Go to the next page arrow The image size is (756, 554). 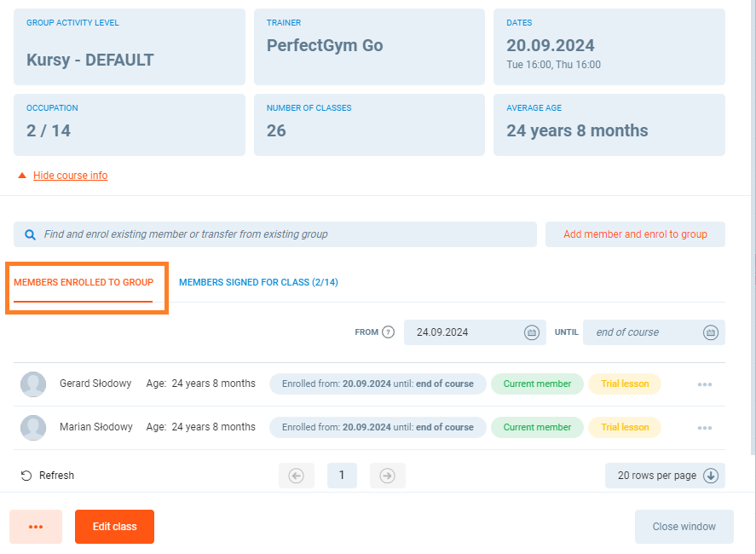tap(387, 476)
